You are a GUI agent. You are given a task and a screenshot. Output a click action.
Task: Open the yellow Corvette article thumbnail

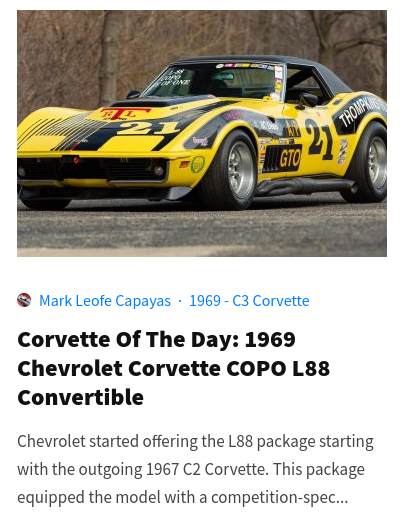click(x=202, y=133)
